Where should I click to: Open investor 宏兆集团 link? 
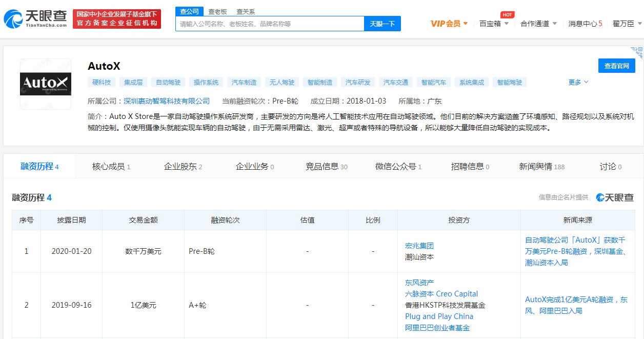point(419,246)
